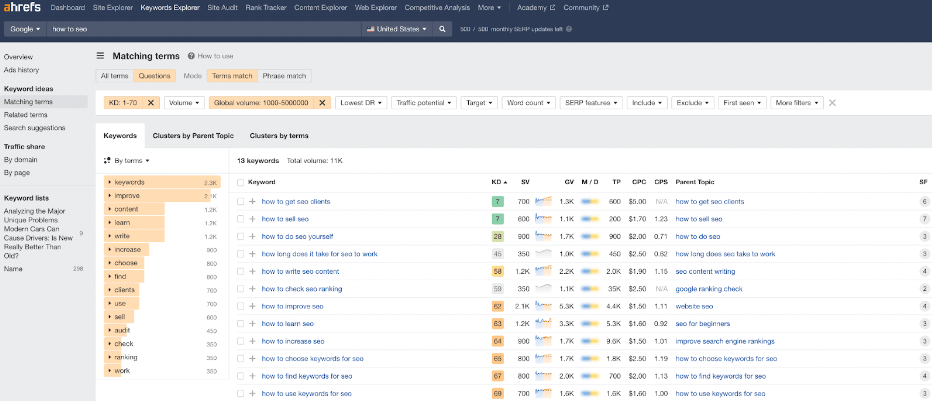Clear all filters with the X icon
Image resolution: width=932 pixels, height=410 pixels.
(832, 102)
